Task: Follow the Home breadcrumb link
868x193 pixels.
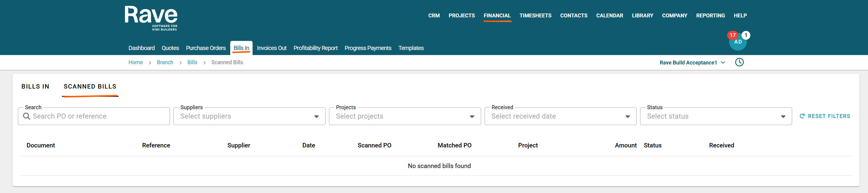Action: click(136, 62)
